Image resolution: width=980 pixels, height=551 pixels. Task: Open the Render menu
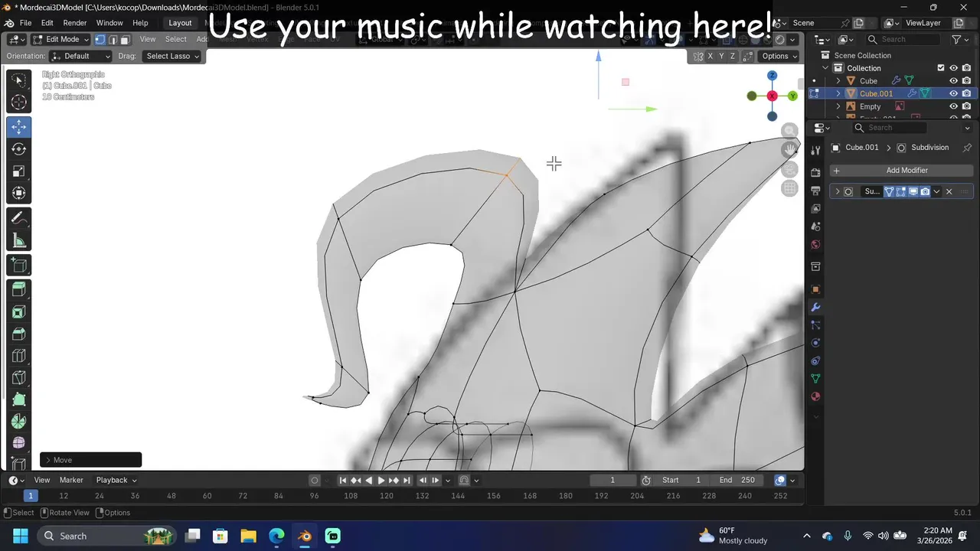point(75,23)
